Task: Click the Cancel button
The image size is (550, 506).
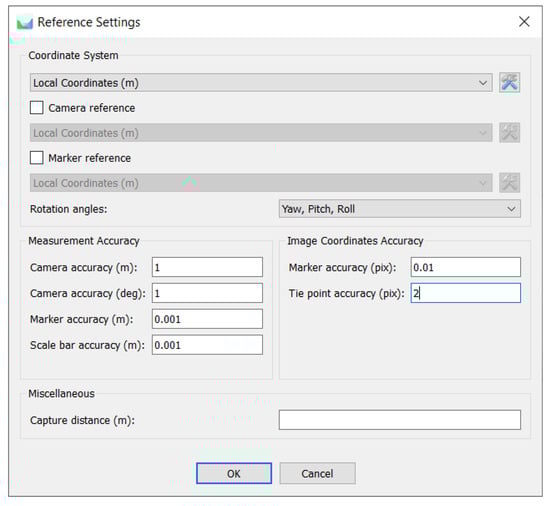Action: click(x=317, y=473)
